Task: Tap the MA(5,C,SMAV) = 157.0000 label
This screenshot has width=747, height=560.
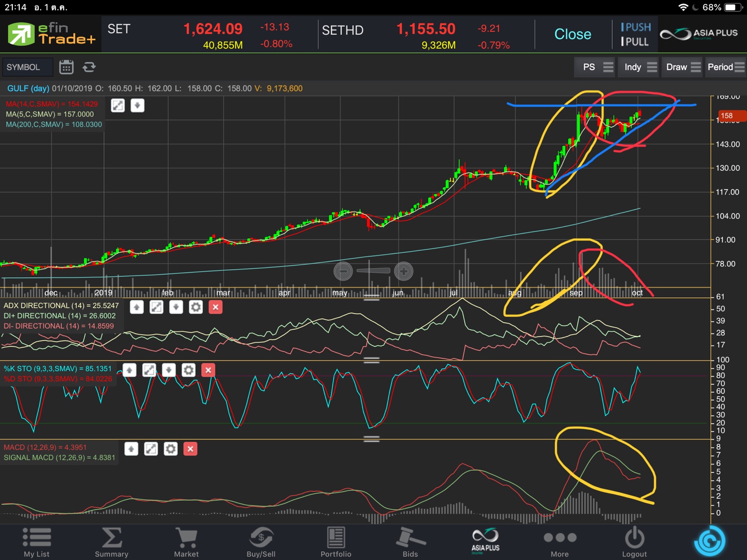Action: coord(50,114)
